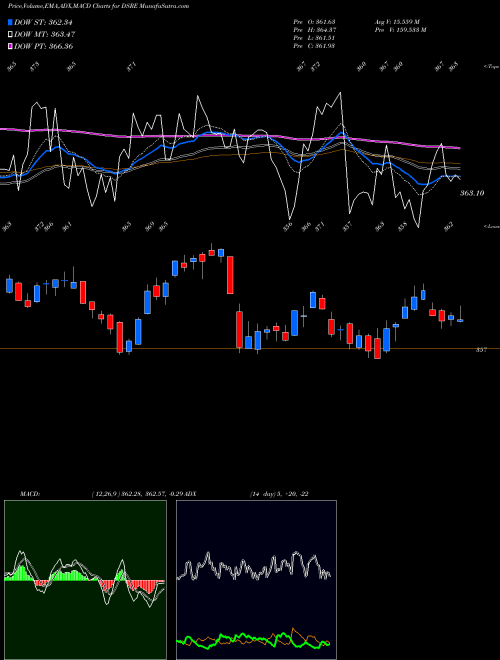
Task: Click the Pre V: 159.533 M value
Action: pos(400,30)
